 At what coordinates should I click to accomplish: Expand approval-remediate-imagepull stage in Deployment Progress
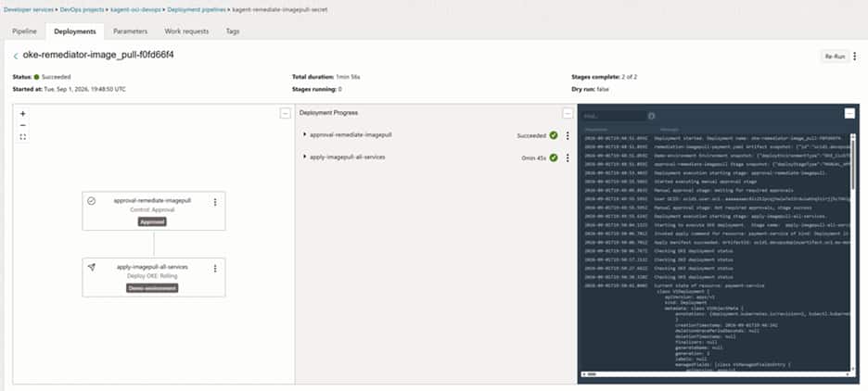[304, 134]
